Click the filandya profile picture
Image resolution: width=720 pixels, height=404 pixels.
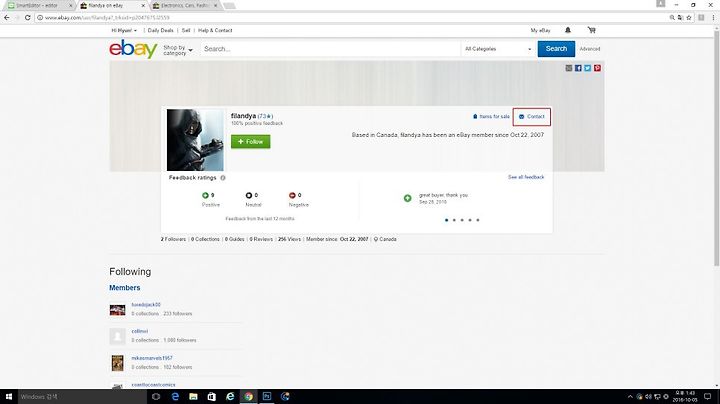[195, 140]
